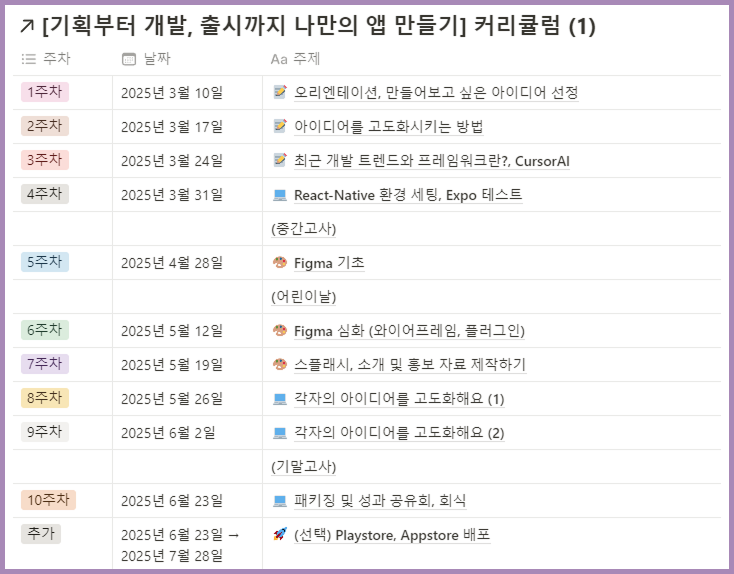This screenshot has height=574, width=734.
Task: Open the 최근 개발 트렌드 CursorAI page
Action: (432, 161)
